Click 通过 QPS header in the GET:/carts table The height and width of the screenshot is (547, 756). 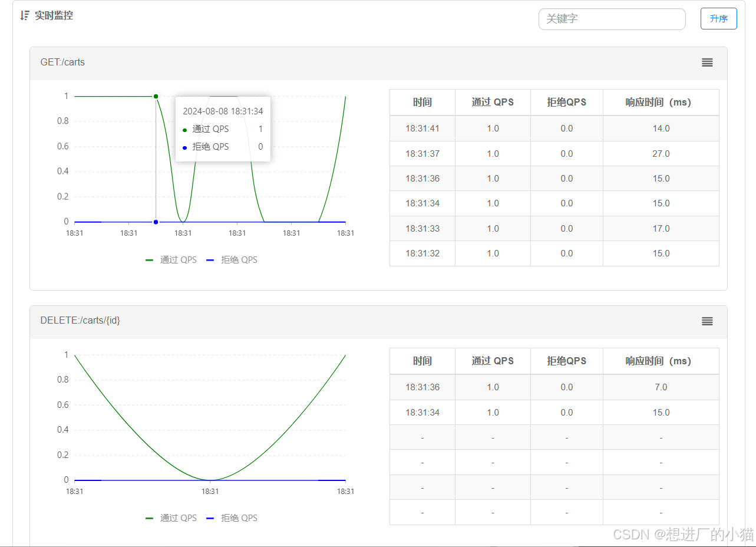493,103
